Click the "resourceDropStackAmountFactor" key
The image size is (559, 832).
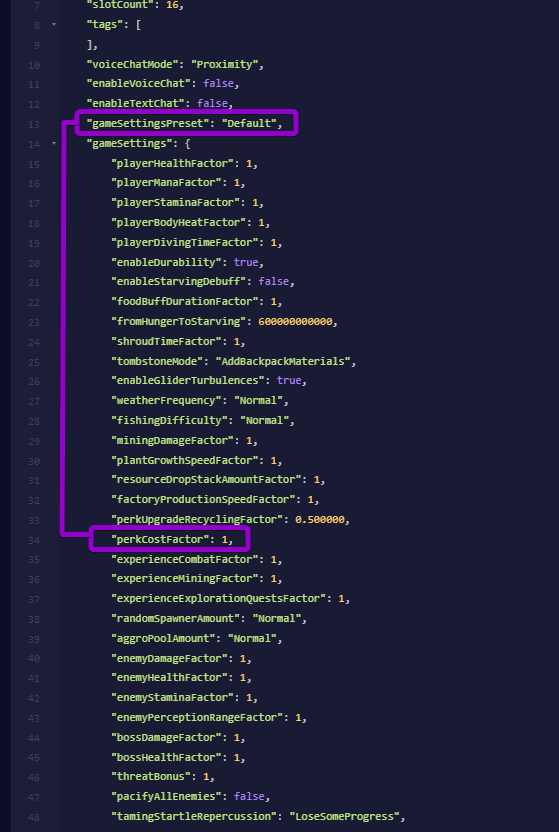tap(206, 480)
